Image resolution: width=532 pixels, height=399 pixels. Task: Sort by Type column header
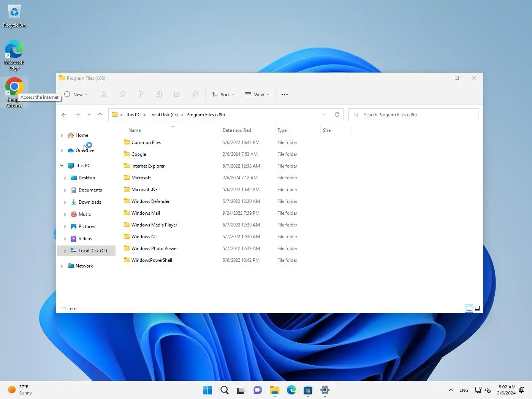pos(282,130)
